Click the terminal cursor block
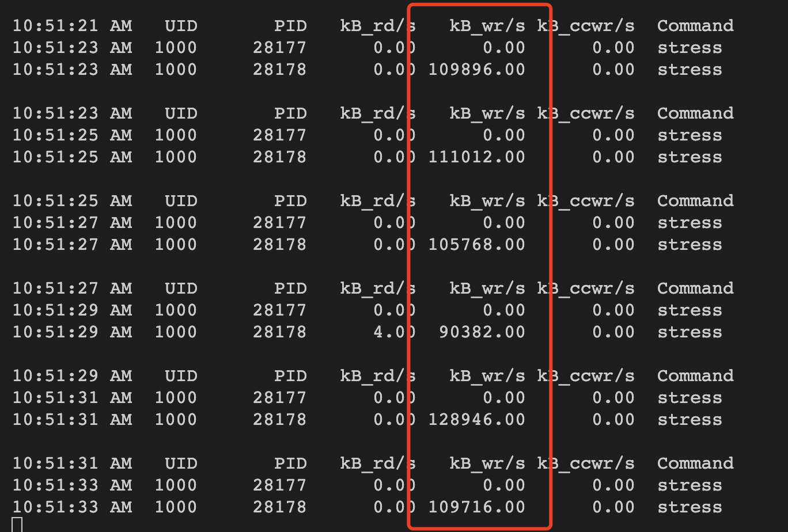Viewport: 788px width, 532px height. 17,525
